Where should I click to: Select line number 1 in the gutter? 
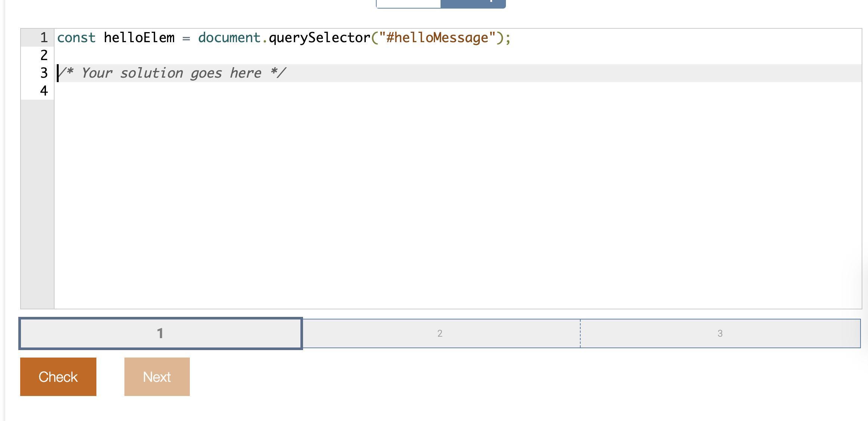(x=43, y=37)
